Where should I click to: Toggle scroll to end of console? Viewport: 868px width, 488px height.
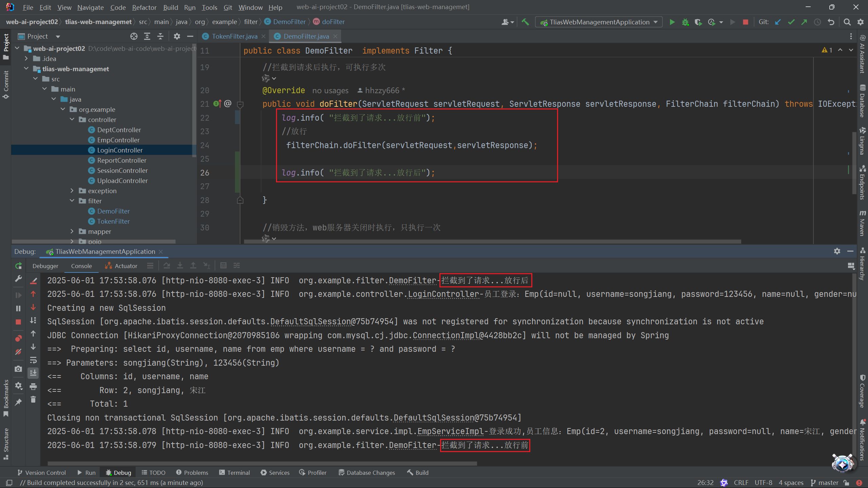point(33,373)
